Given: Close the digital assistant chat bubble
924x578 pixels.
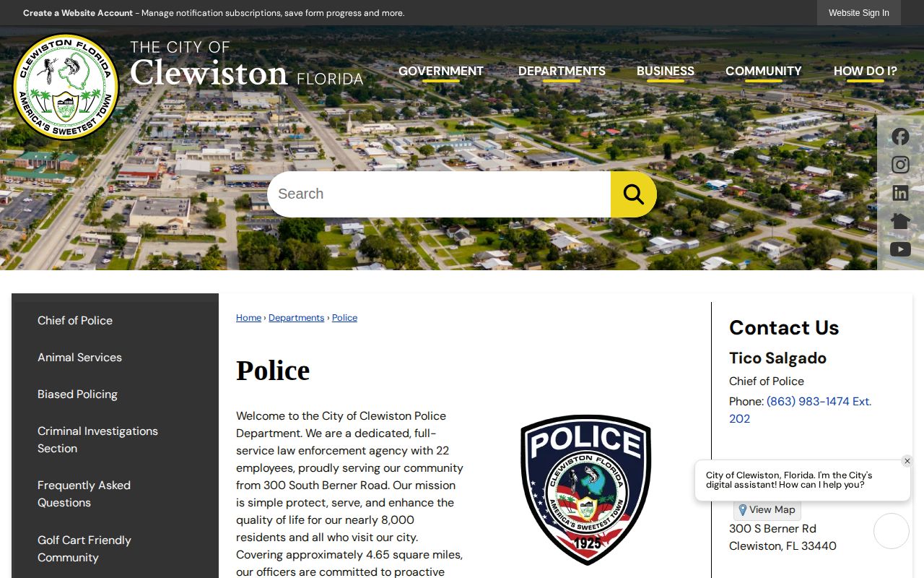Looking at the screenshot, I should 907,461.
